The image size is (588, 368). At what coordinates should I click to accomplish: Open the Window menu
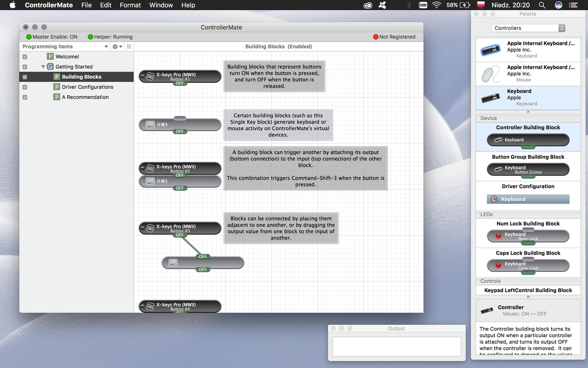[161, 5]
